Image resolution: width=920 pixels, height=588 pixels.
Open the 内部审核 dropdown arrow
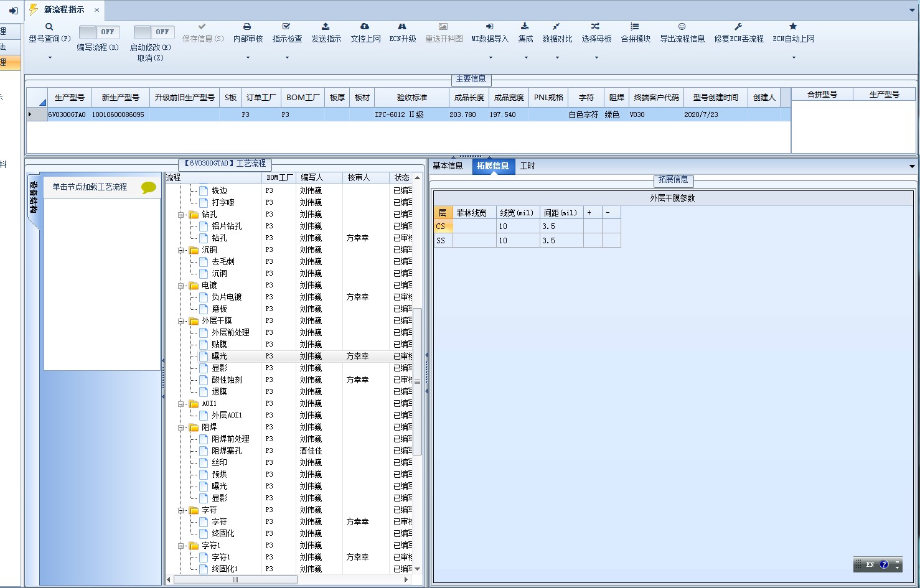coord(248,57)
